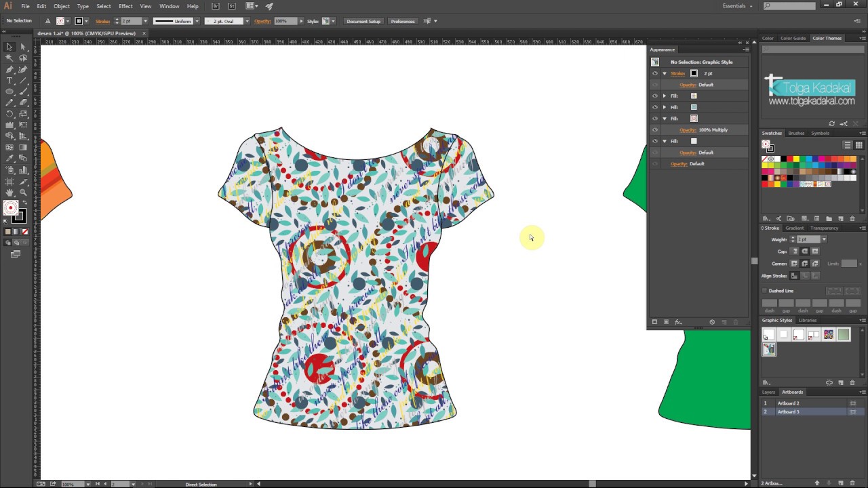
Task: Select the Eraser tool
Action: (23, 103)
